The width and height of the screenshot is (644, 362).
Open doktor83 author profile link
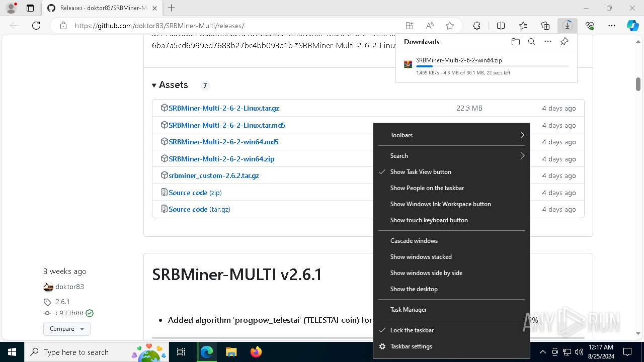click(69, 287)
